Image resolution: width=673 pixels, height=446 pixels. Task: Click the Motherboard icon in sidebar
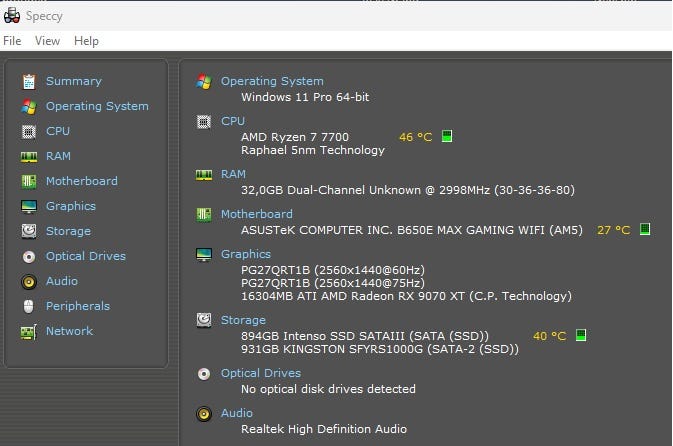29,182
